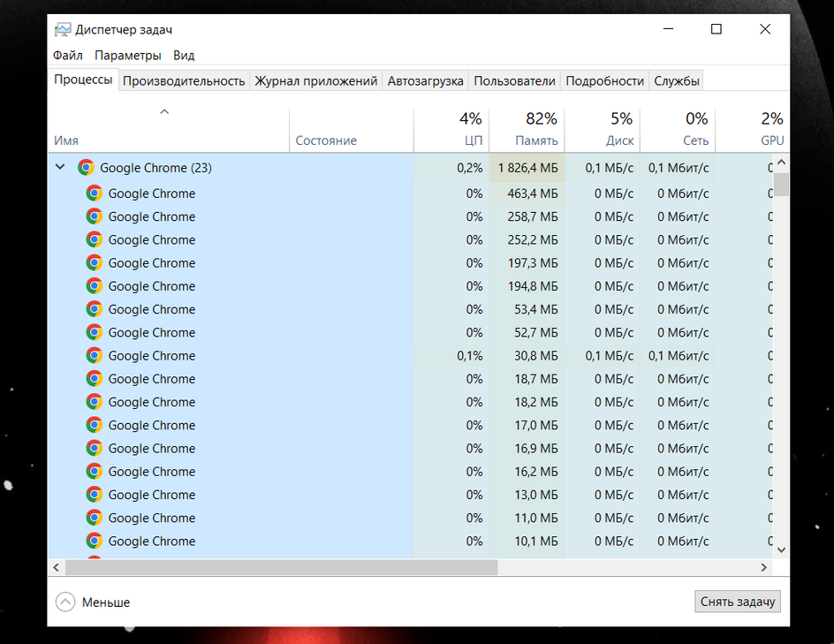Screen dimensions: 834x644
Task: Sort by the Имя column header
Action: tap(169, 130)
